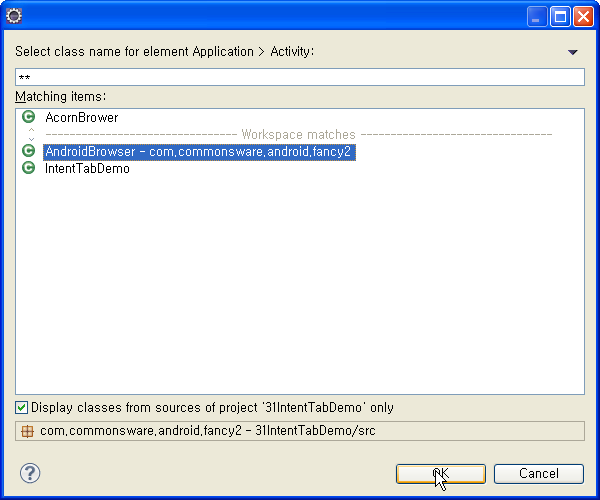The image size is (600, 500).
Task: Maximize the dialog window
Action: click(x=560, y=16)
